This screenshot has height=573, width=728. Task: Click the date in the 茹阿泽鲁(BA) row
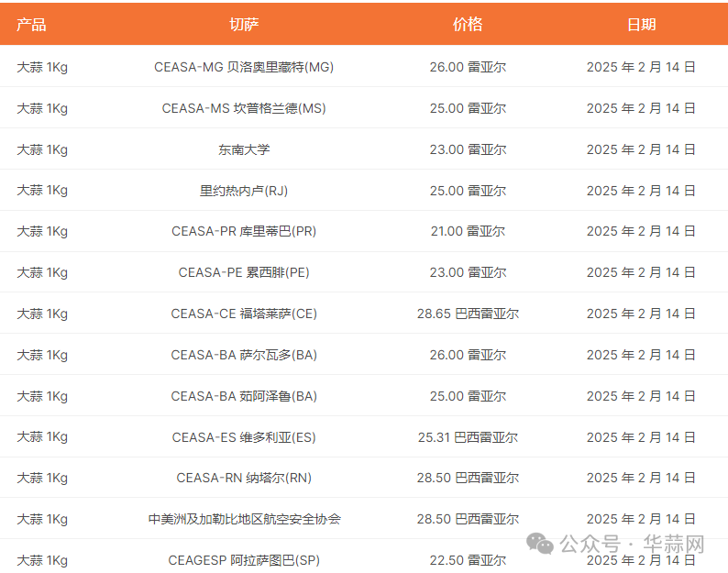tap(641, 397)
